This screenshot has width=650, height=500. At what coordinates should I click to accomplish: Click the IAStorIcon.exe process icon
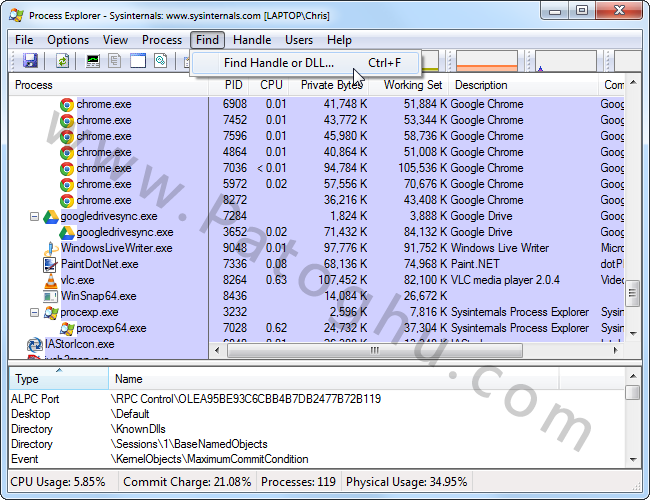coord(35,345)
